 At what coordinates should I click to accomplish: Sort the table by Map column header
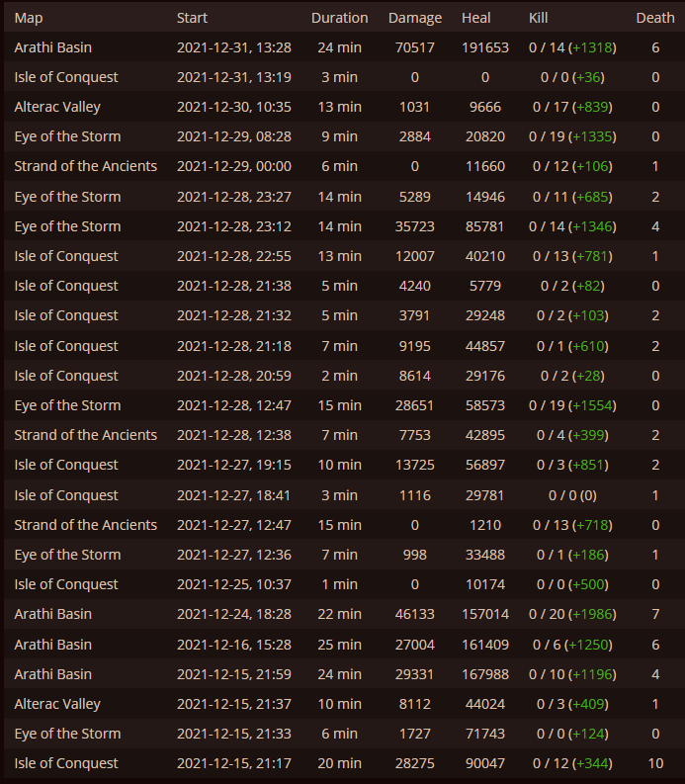(29, 18)
